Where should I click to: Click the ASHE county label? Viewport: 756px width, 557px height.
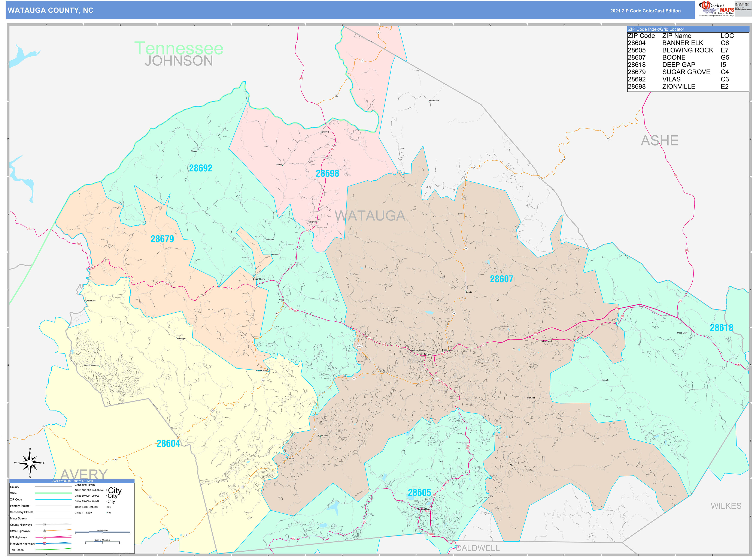coord(659,141)
